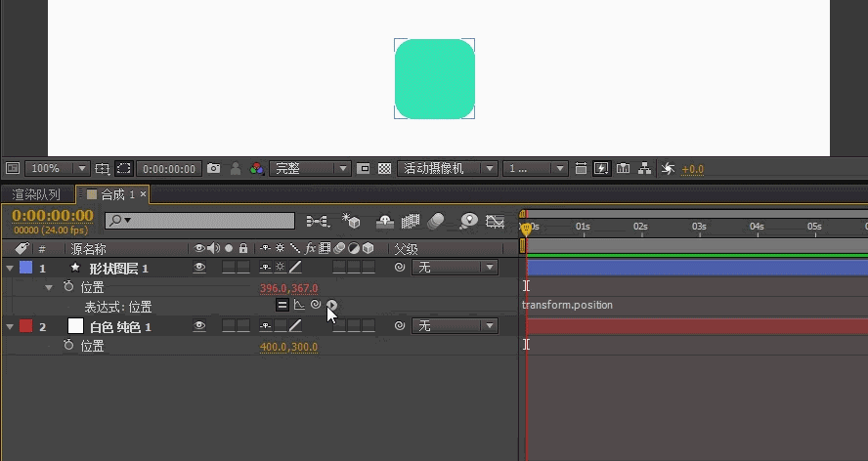868x461 pixels.
Task: Open the 活动摄像机 view dropdown
Action: click(x=447, y=168)
